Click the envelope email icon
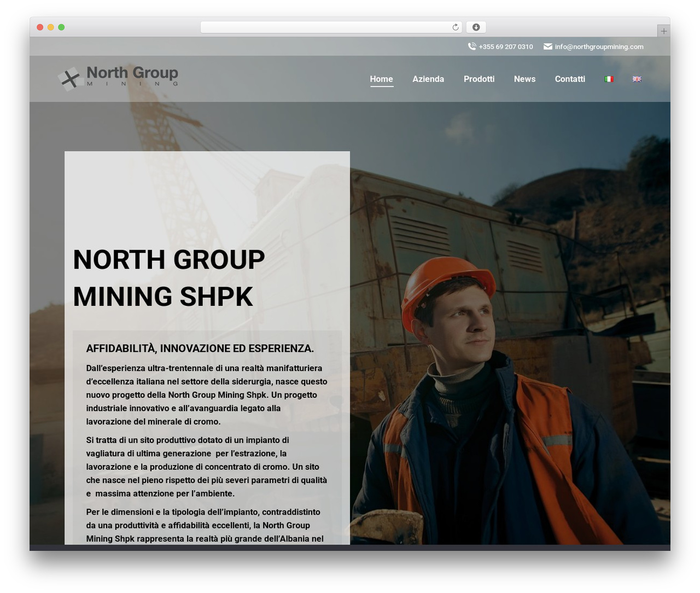The image size is (700, 593). click(x=547, y=46)
